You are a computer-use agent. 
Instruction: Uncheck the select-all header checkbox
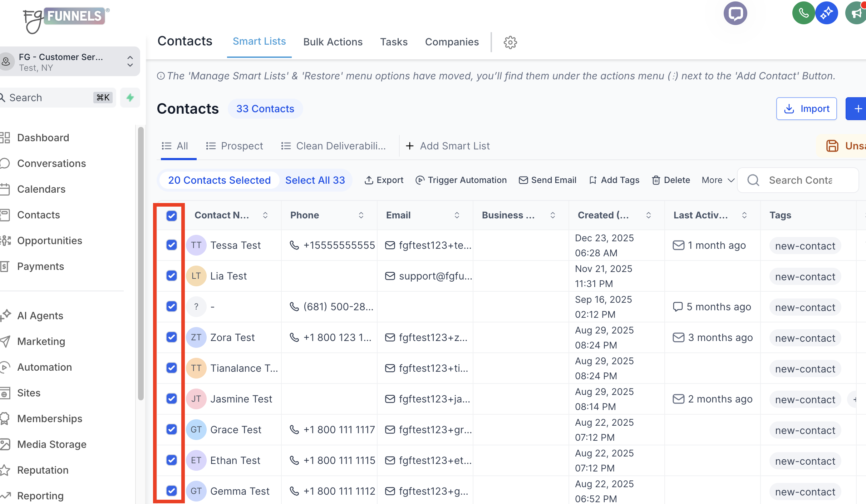(x=172, y=216)
